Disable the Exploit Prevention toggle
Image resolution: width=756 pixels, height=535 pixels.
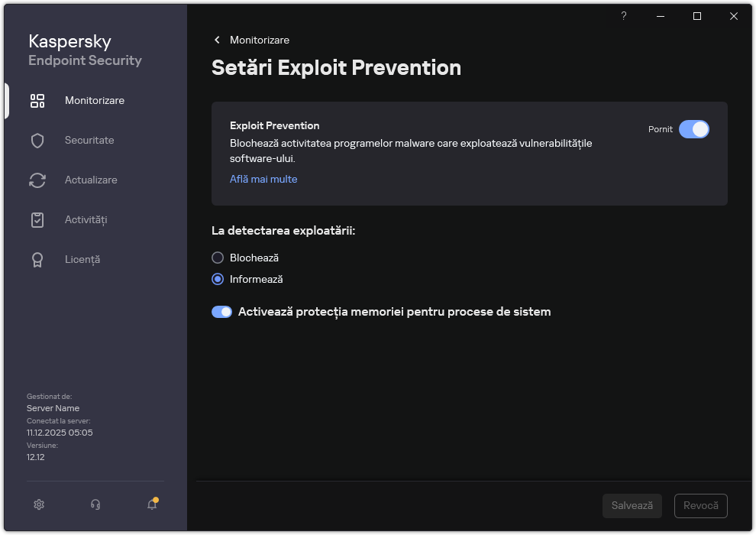[694, 129]
